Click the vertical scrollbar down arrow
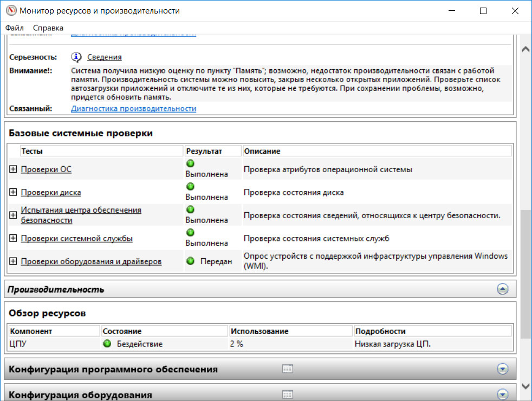 pos(524,386)
